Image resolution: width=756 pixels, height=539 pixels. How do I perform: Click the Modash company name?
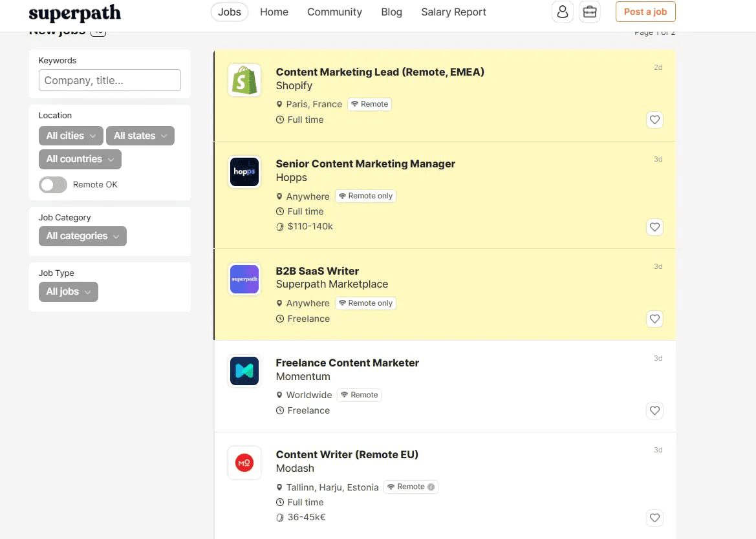[x=295, y=468]
